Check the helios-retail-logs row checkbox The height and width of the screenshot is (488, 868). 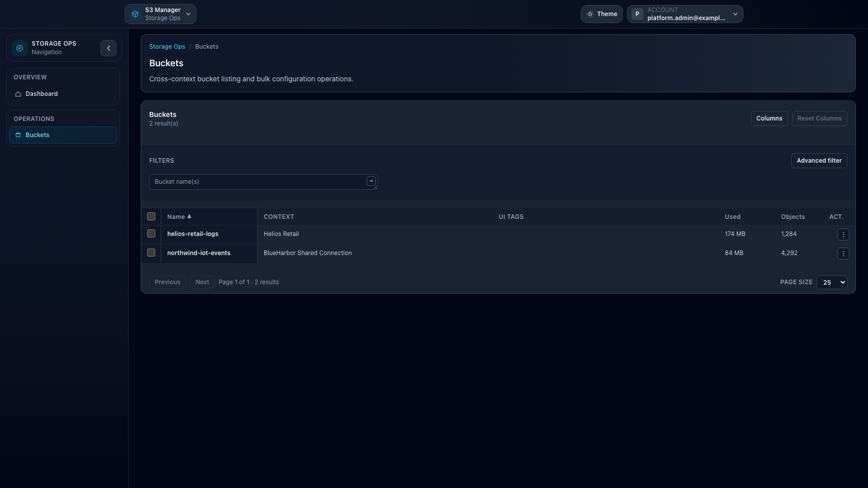151,234
